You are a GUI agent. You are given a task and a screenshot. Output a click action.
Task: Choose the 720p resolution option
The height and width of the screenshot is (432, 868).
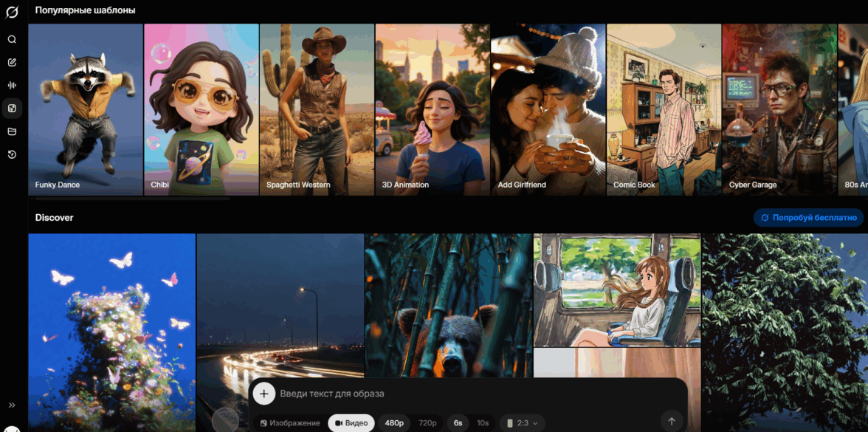[427, 423]
